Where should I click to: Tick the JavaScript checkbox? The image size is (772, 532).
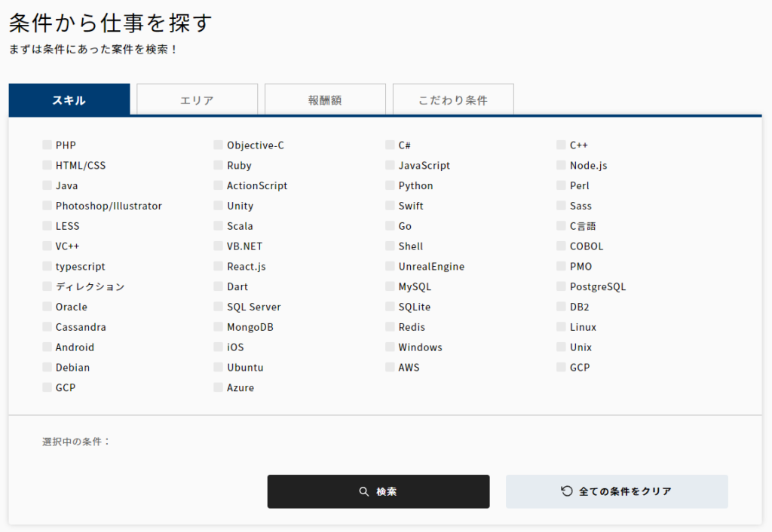click(390, 165)
